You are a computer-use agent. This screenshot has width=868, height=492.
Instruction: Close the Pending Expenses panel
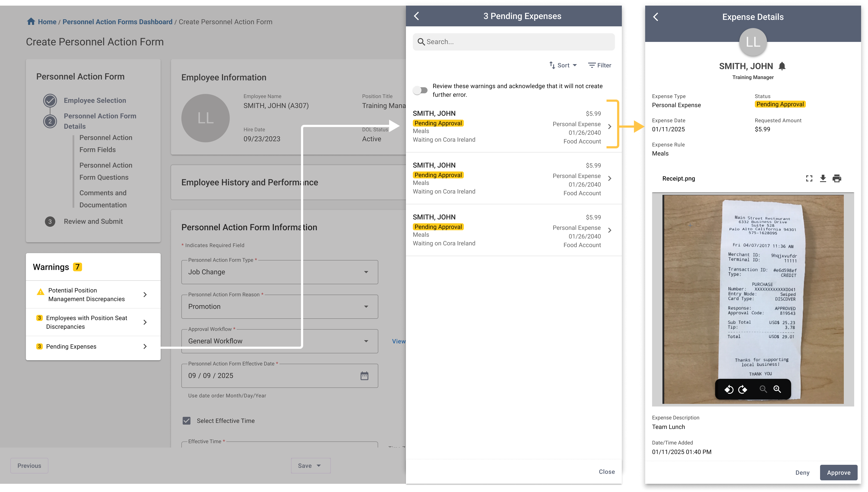[607, 472]
